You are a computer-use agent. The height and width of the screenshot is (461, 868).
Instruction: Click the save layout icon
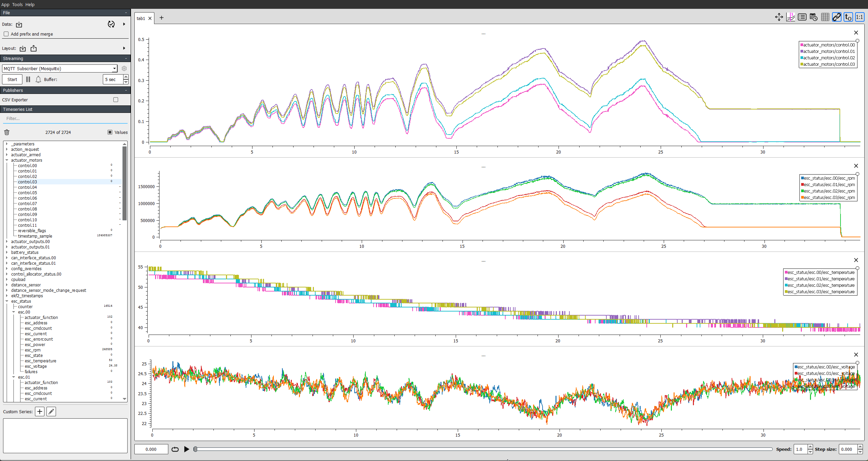click(x=34, y=48)
